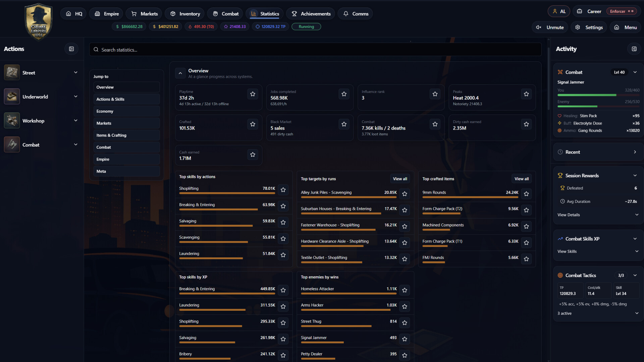Image resolution: width=644 pixels, height=362 pixels.
Task: Open View Details under Session Rewards
Action: [x=568, y=215]
